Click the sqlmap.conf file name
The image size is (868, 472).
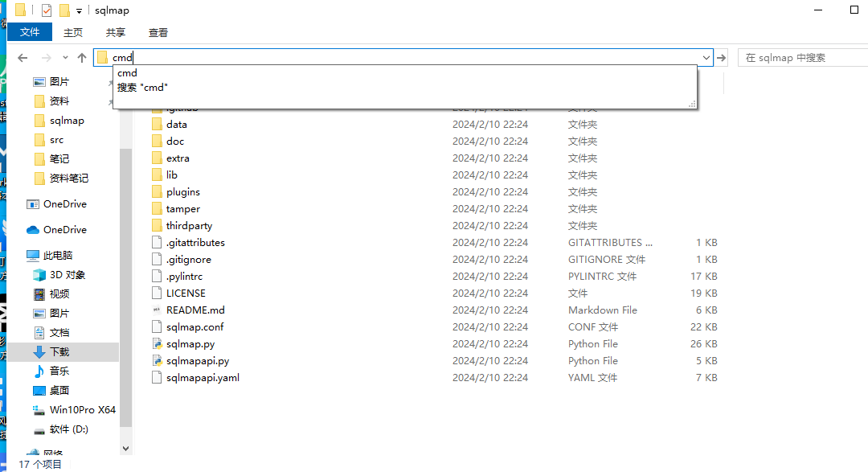pos(194,326)
